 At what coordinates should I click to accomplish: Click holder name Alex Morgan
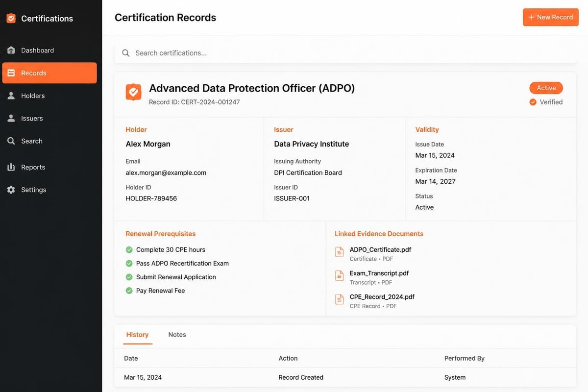tap(148, 144)
